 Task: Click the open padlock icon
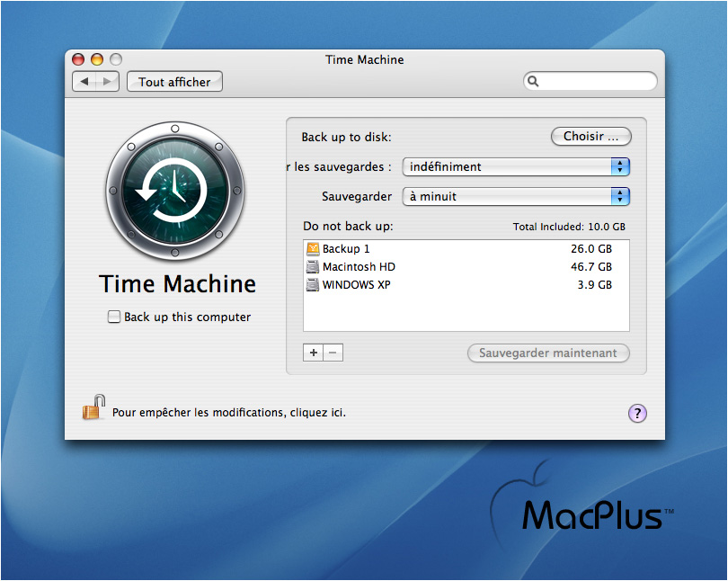(x=93, y=407)
